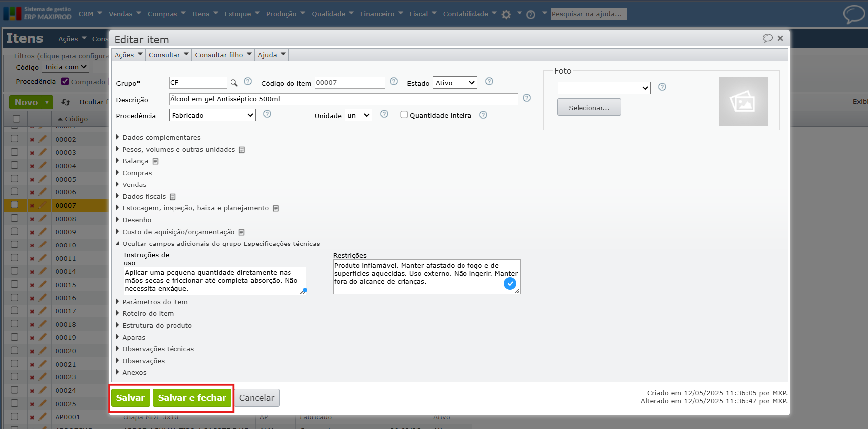
Task: Open the Estoque main menu
Action: pos(242,14)
